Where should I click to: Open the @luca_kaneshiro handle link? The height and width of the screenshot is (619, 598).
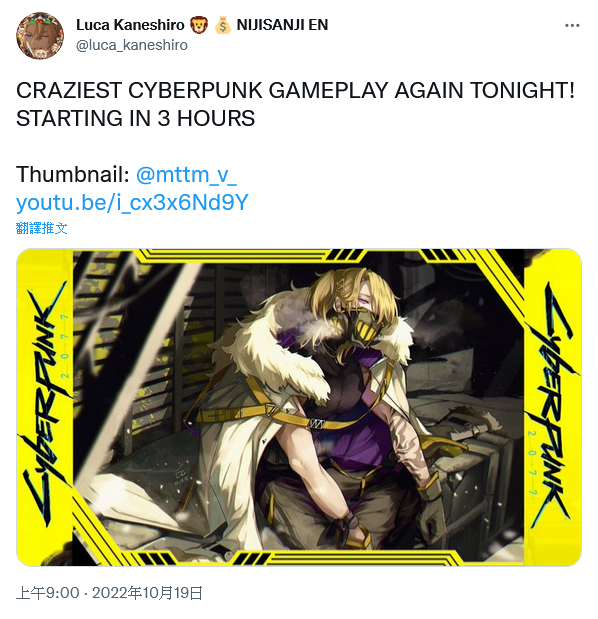(x=131, y=45)
